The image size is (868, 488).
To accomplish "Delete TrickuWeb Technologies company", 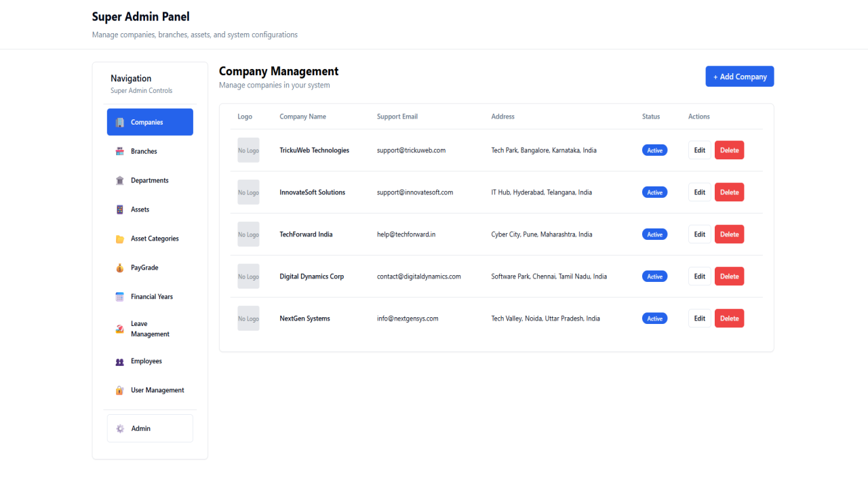I will tap(730, 150).
